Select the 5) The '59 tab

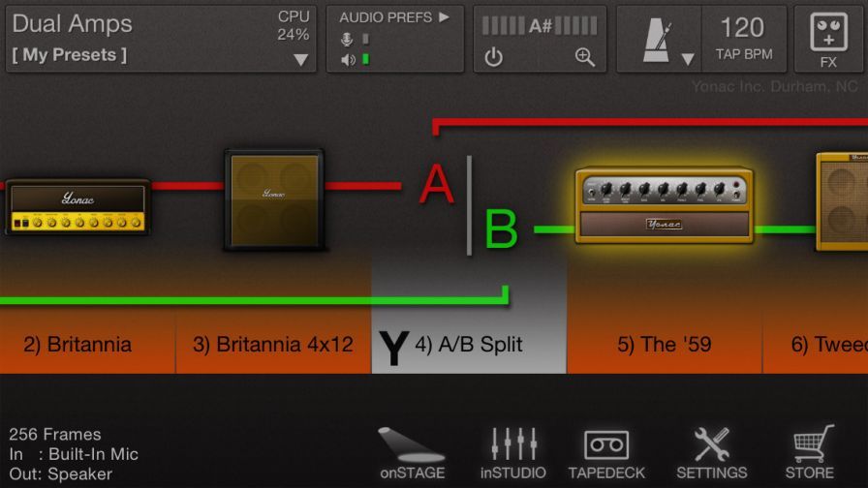(x=664, y=344)
